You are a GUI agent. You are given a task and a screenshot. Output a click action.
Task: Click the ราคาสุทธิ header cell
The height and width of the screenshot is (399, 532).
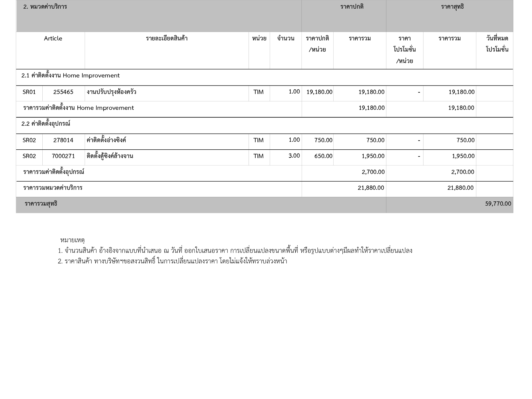click(x=452, y=7)
